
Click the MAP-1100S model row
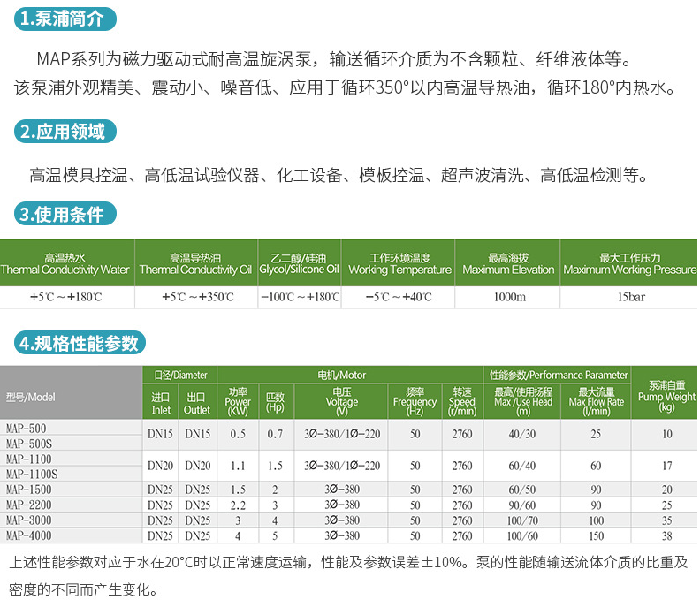[x=71, y=474]
